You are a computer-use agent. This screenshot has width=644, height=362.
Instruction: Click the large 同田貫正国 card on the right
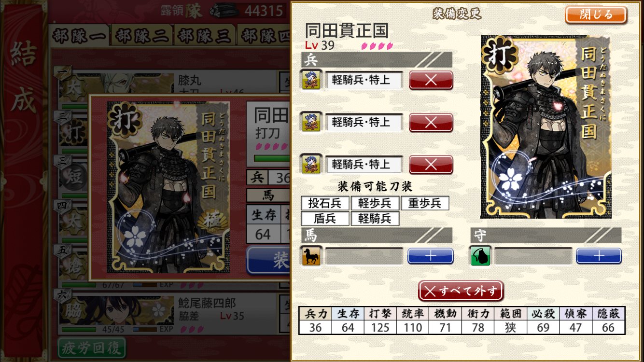click(x=546, y=127)
